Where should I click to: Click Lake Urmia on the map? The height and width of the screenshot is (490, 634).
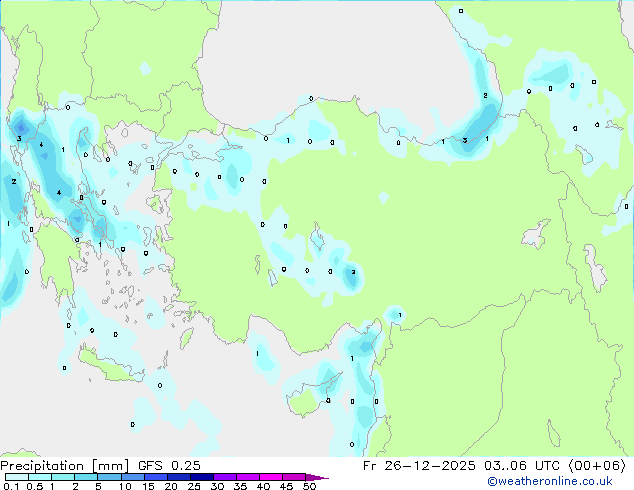594,267
